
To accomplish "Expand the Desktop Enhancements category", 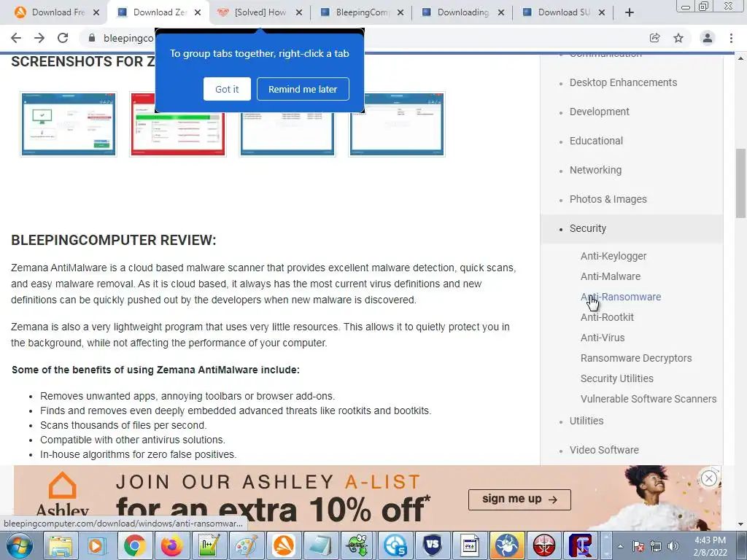I will point(623,82).
